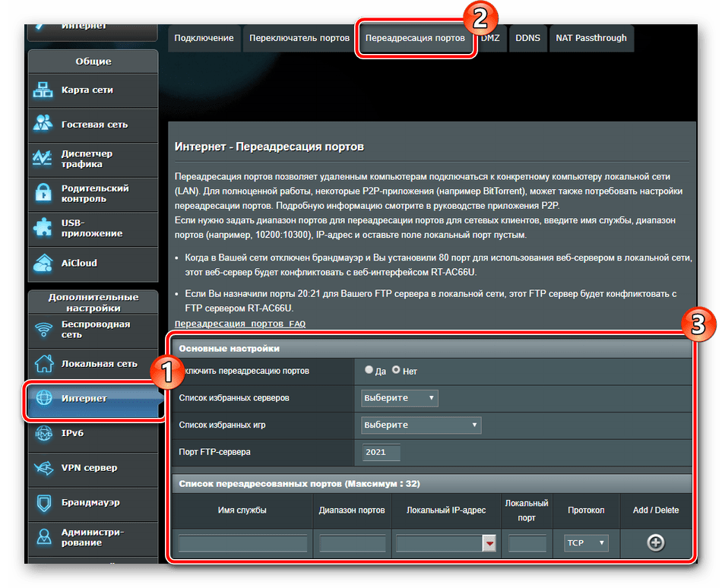
Task: Expand the local IP address client list arrow
Action: click(489, 543)
